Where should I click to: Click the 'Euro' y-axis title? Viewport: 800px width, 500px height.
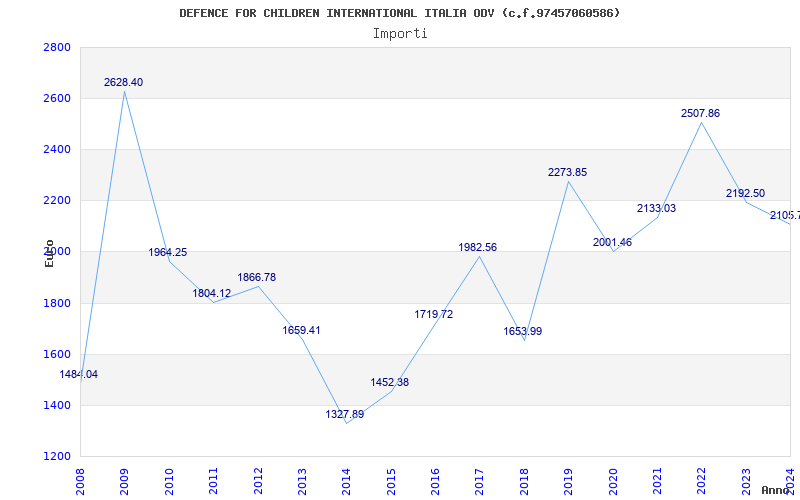point(49,253)
